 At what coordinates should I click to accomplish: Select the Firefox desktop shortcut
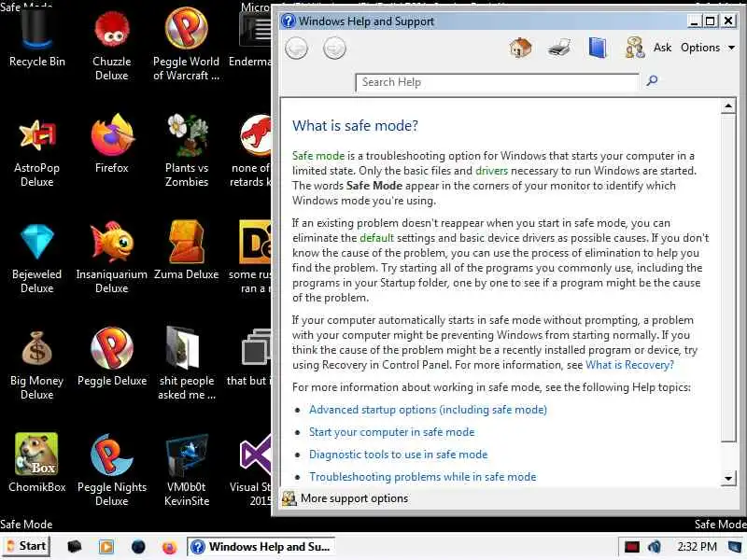(111, 144)
